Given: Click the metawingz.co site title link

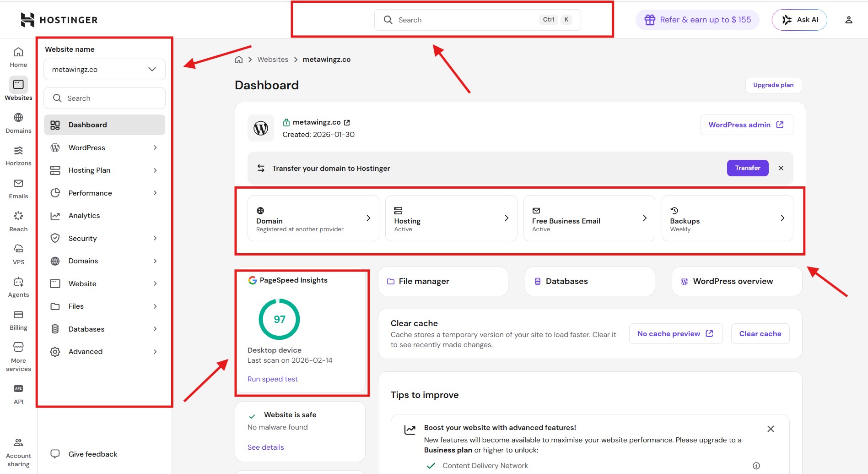Looking at the screenshot, I should (317, 122).
